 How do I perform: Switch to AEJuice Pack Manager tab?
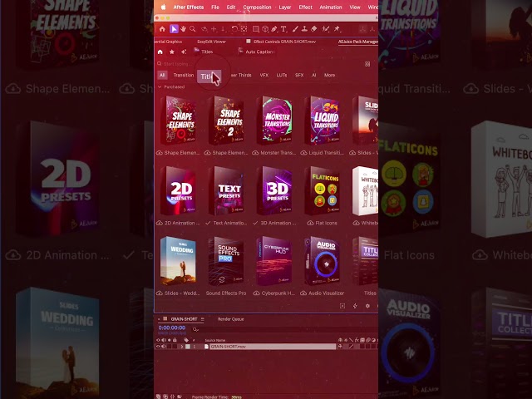tap(358, 42)
